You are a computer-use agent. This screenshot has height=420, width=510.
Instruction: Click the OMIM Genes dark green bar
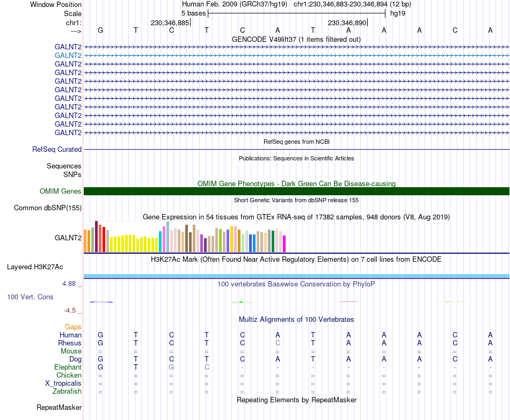coord(296,191)
